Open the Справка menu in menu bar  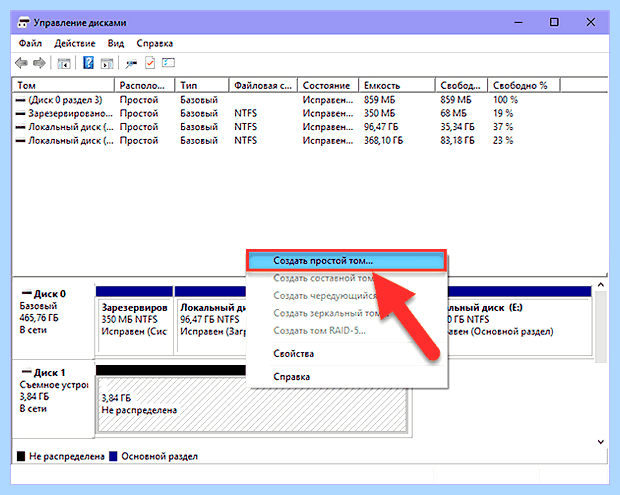155,43
